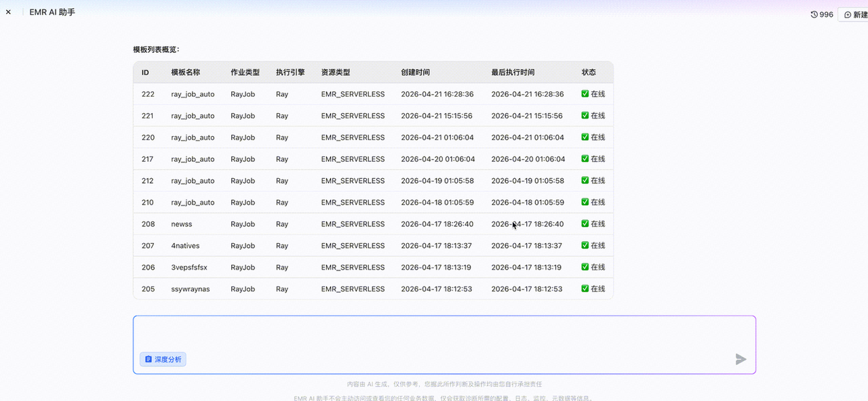Click the EMR AI 助手 title
The width and height of the screenshot is (868, 401).
[x=52, y=12]
